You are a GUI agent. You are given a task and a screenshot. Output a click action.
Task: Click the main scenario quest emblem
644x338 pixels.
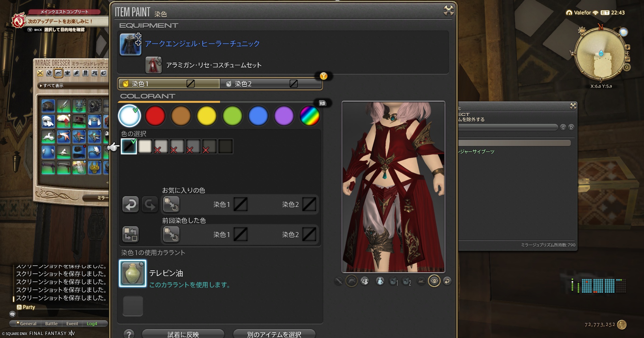point(18,20)
